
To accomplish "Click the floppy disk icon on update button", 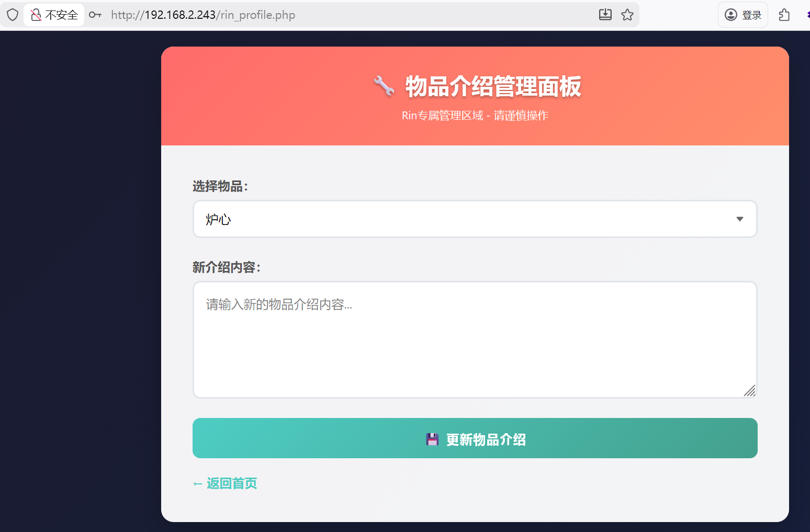I will [432, 439].
